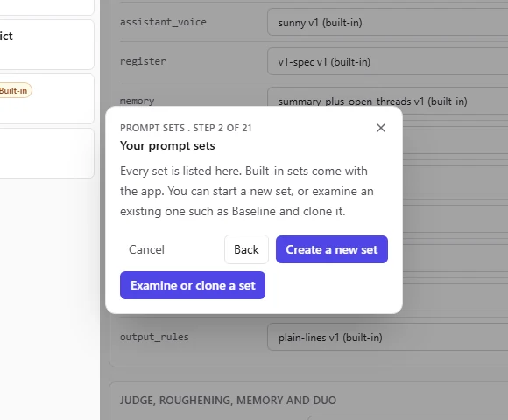
Task: Choose Create a new set
Action: tap(332, 249)
